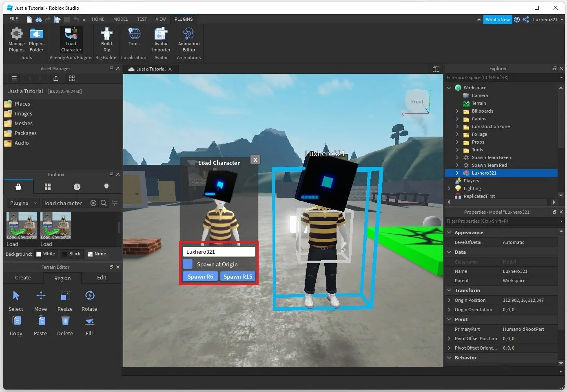Open the Load Character plugin
The width and height of the screenshot is (567, 392).
pos(71,40)
